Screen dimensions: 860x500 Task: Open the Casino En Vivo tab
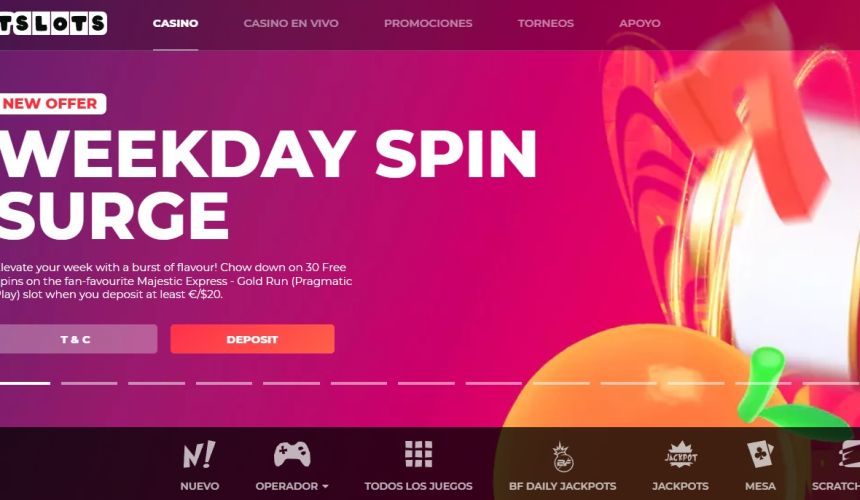pos(291,23)
